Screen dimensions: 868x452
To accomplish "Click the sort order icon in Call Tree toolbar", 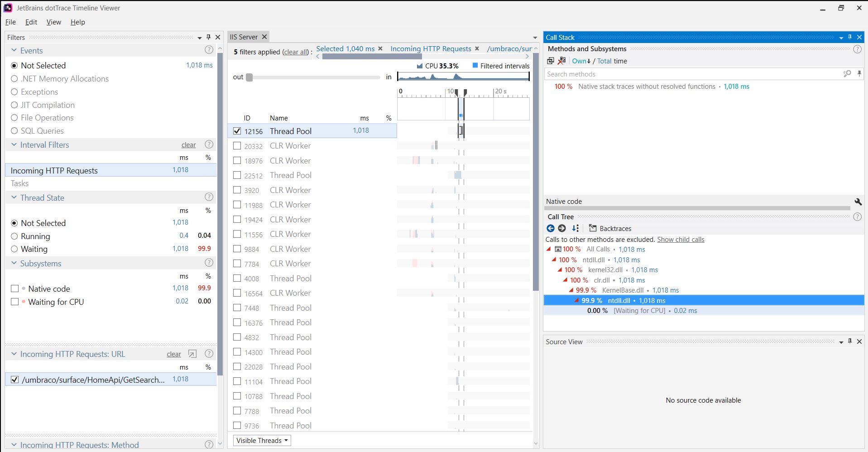I will point(575,228).
